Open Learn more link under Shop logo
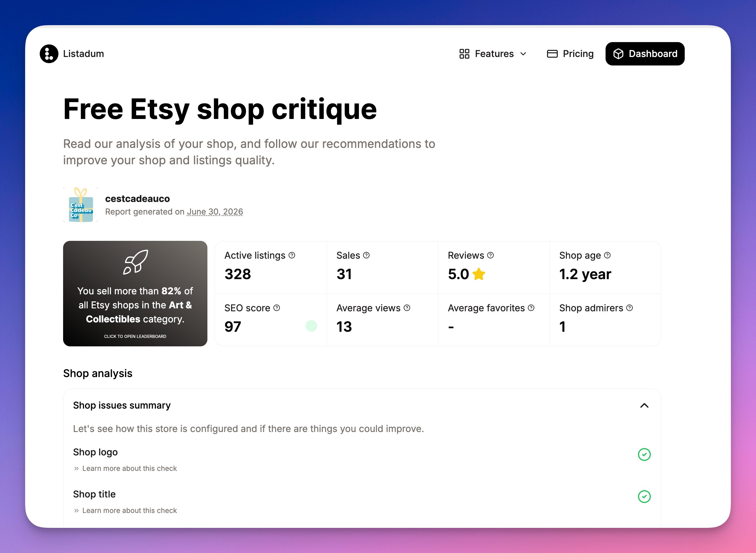Viewport: 756px width, 553px height. pos(129,468)
